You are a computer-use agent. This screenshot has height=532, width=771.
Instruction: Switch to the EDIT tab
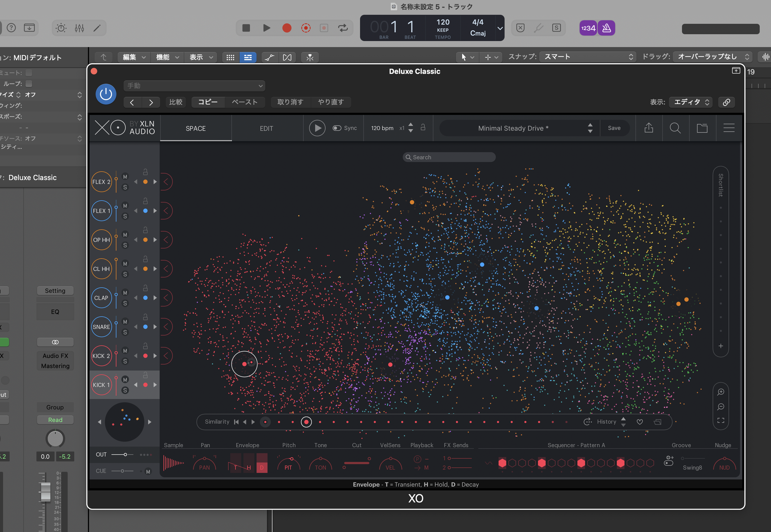(266, 128)
